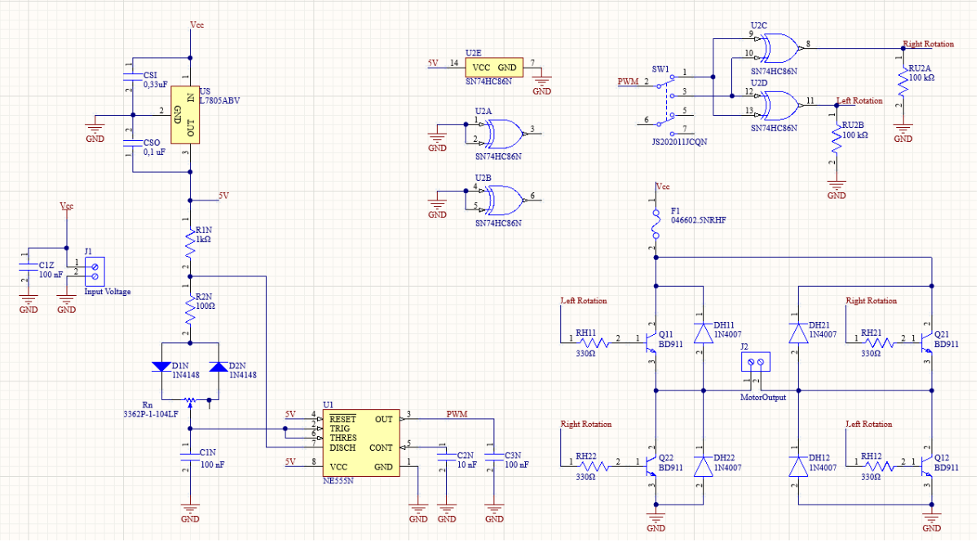Image resolution: width=980 pixels, height=542 pixels.
Task: Click the 'Input Voltage' text label
Action: [108, 292]
